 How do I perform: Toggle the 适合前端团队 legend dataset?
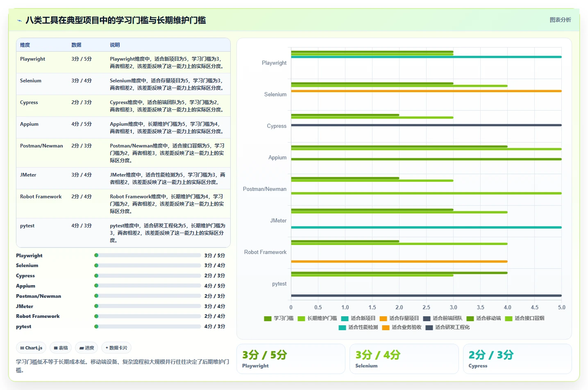point(443,318)
